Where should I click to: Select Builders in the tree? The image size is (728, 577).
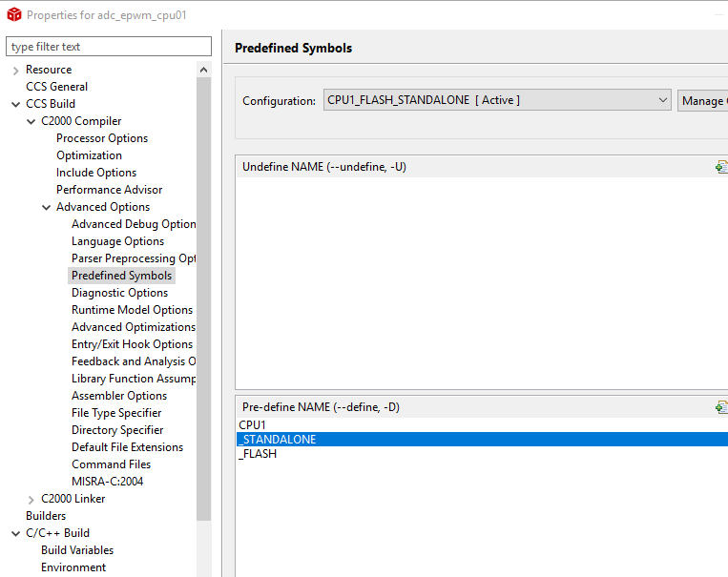point(46,516)
